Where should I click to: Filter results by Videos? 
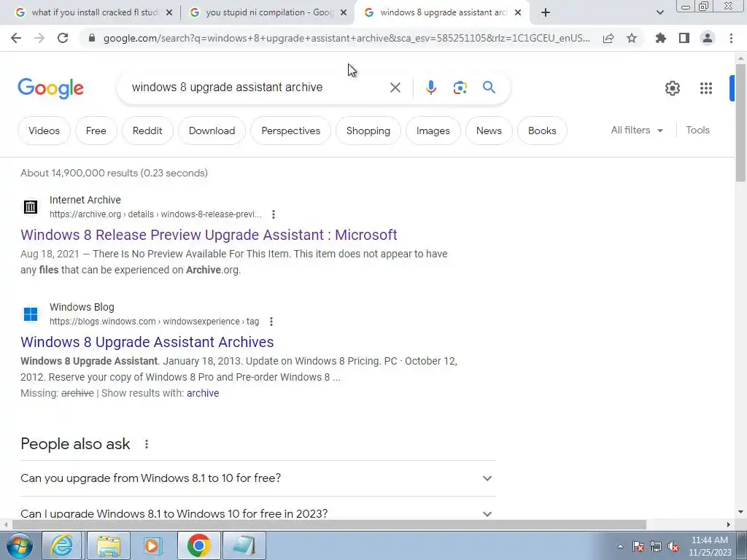(44, 131)
